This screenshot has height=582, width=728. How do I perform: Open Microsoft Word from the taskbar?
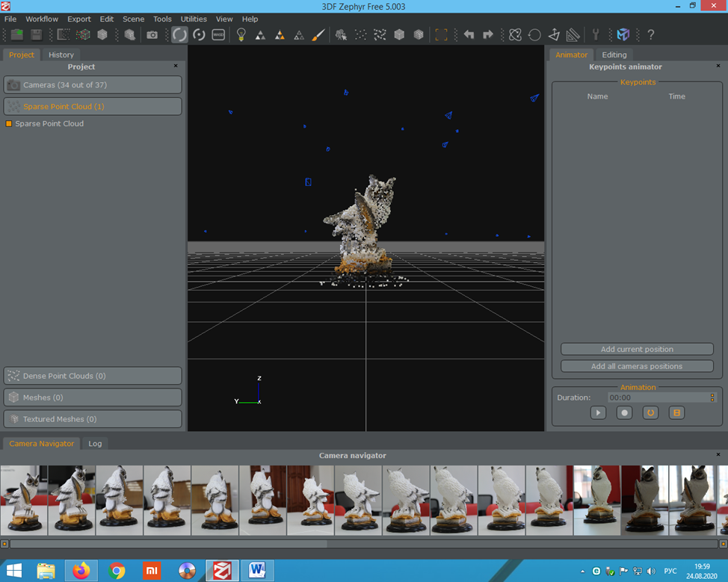point(257,570)
